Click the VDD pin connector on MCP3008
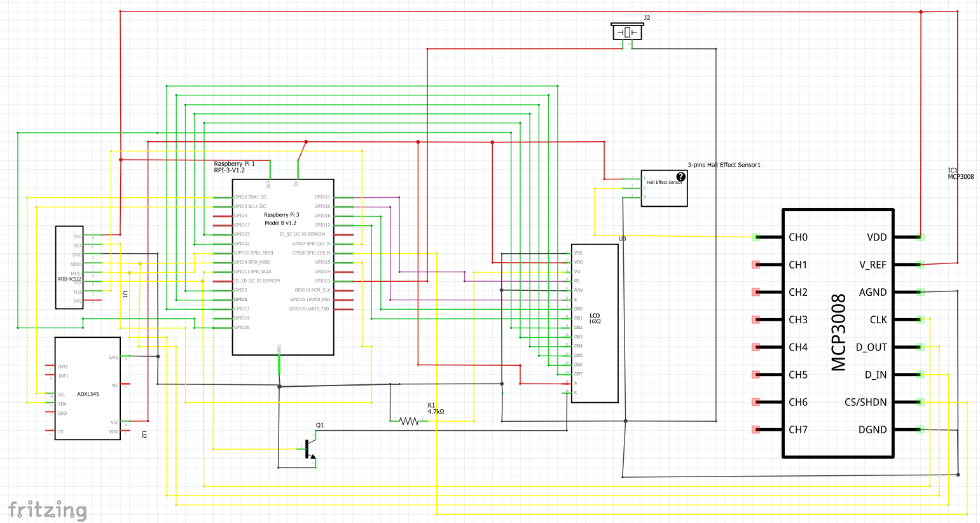This screenshot has height=523, width=980. 920,237
